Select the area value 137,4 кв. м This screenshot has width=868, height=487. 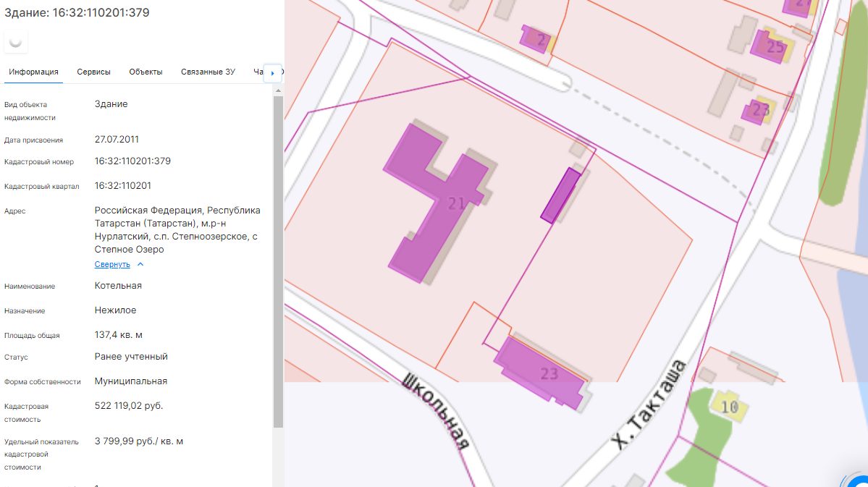tap(119, 335)
